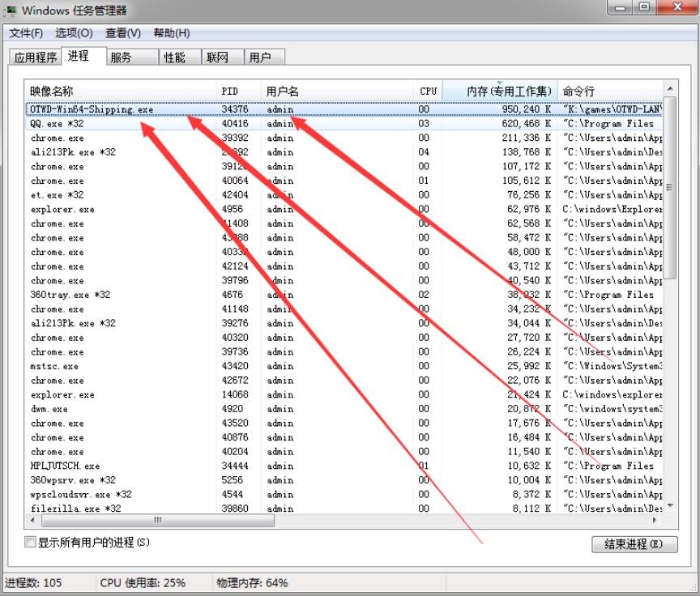Select the OTWD-Win64-Shipping.exe process row
This screenshot has width=700, height=596.
coord(91,109)
